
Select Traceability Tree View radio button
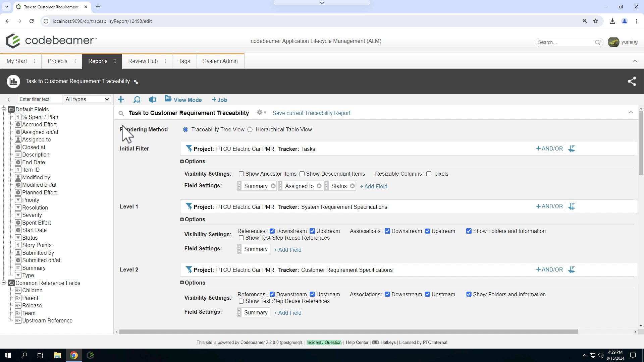pos(185,130)
